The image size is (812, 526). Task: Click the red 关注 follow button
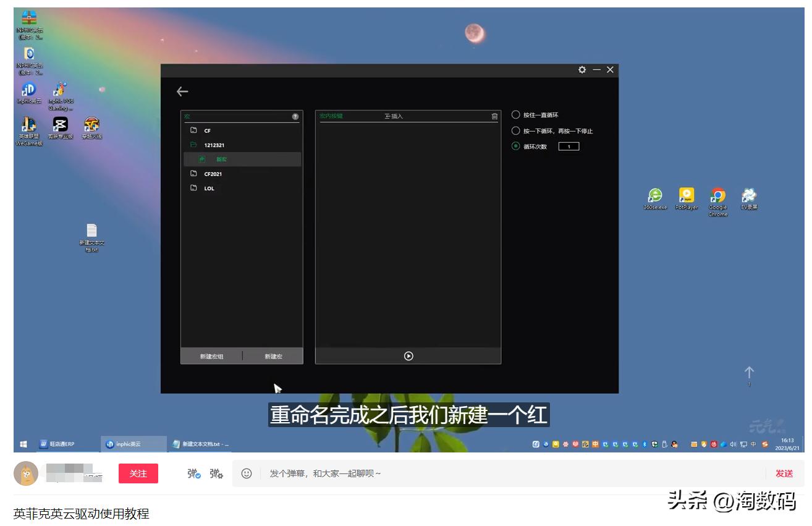point(138,473)
